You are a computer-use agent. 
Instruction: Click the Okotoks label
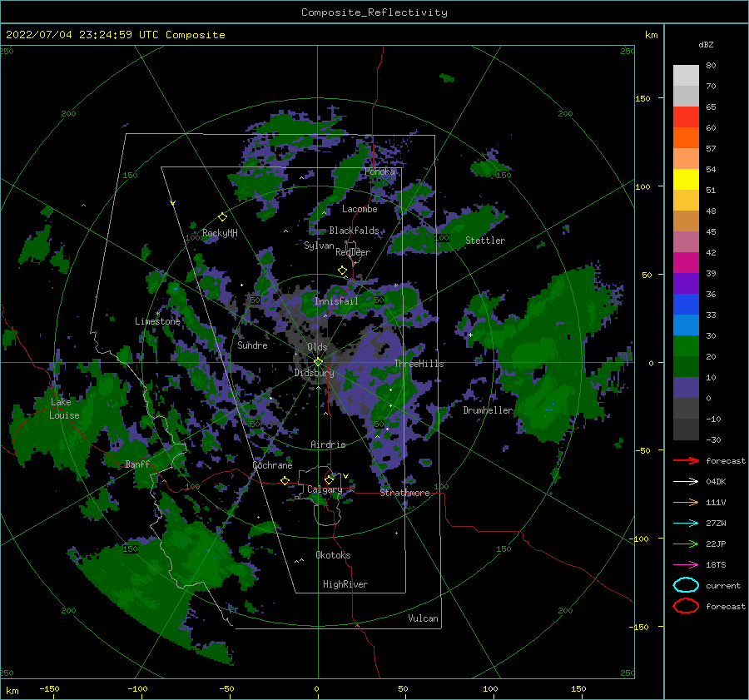tap(333, 555)
